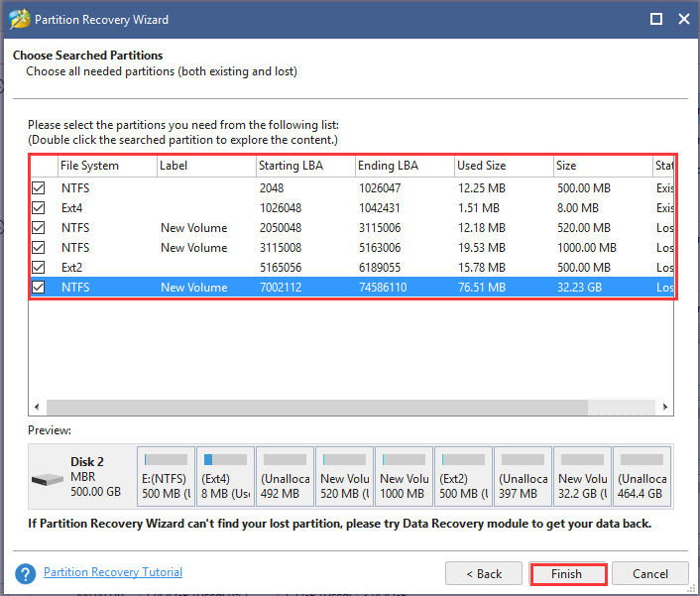The image size is (700, 596).
Task: Select the (Ext2) 500 MB preview block
Action: coord(463,477)
